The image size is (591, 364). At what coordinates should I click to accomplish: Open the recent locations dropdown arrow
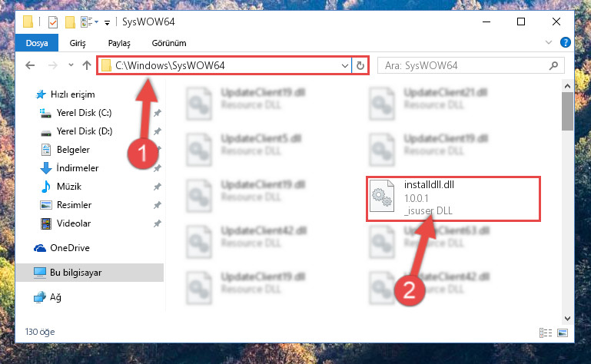[x=71, y=65]
